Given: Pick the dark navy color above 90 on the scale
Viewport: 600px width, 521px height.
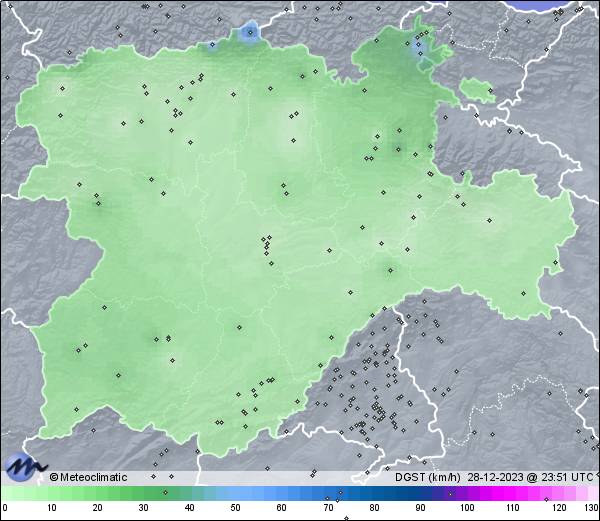Looking at the screenshot, I should click(x=420, y=493).
